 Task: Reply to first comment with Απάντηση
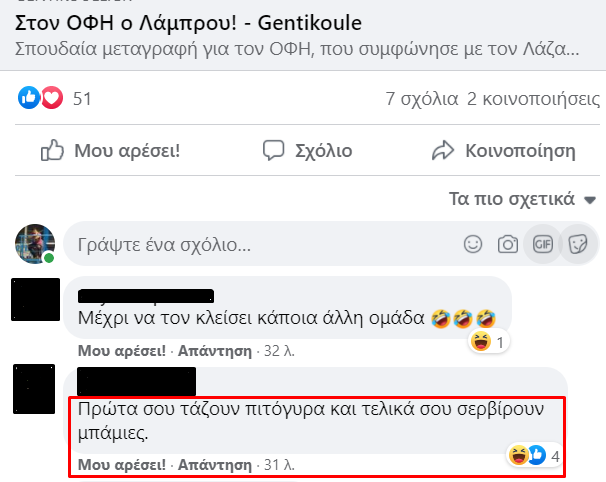click(214, 351)
